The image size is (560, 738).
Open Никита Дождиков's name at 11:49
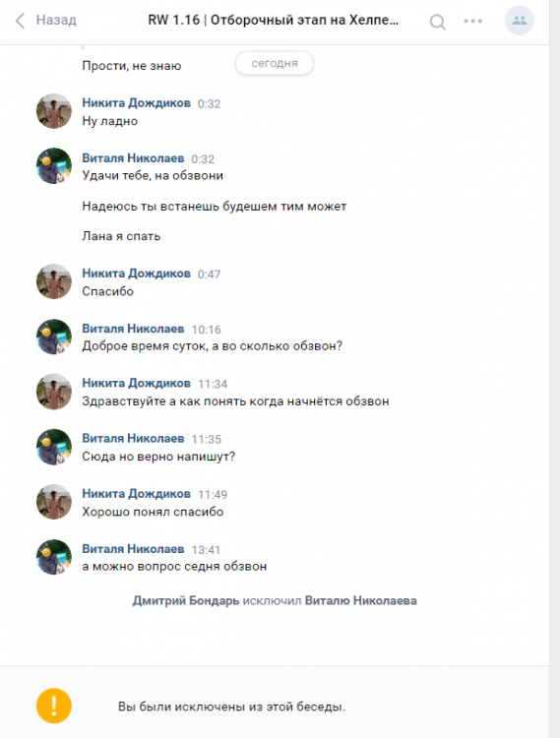tap(136, 493)
